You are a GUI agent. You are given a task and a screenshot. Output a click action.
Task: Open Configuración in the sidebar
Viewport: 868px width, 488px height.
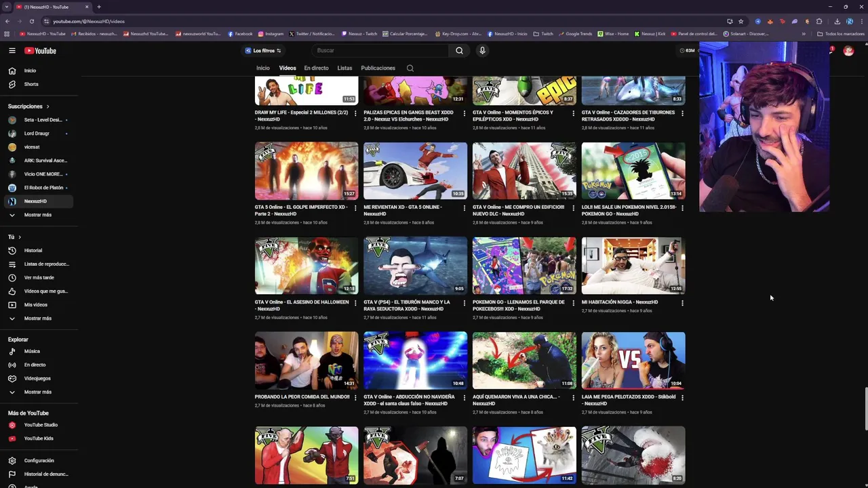pos(39,460)
